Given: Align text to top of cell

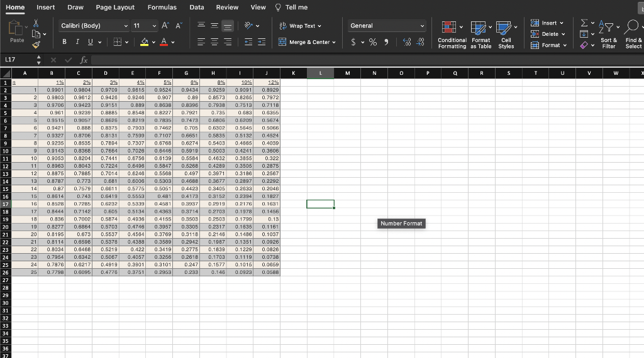Looking at the screenshot, I should 201,25.
